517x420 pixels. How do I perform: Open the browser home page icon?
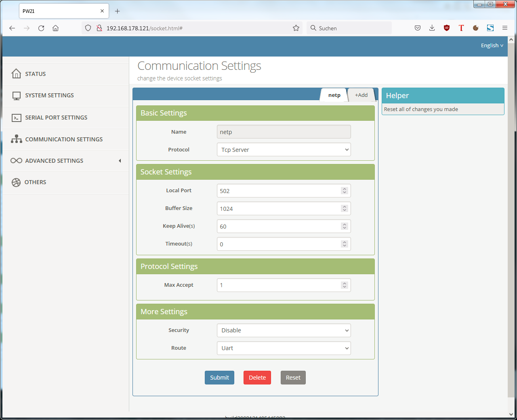[x=56, y=28]
